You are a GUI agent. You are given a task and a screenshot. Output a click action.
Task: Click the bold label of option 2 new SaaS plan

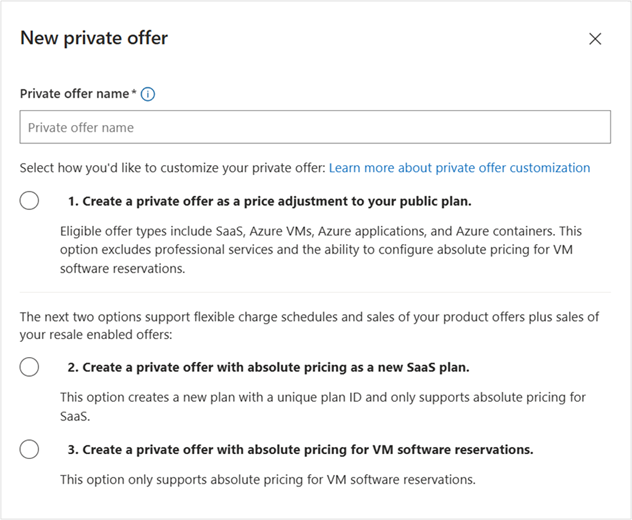(268, 367)
